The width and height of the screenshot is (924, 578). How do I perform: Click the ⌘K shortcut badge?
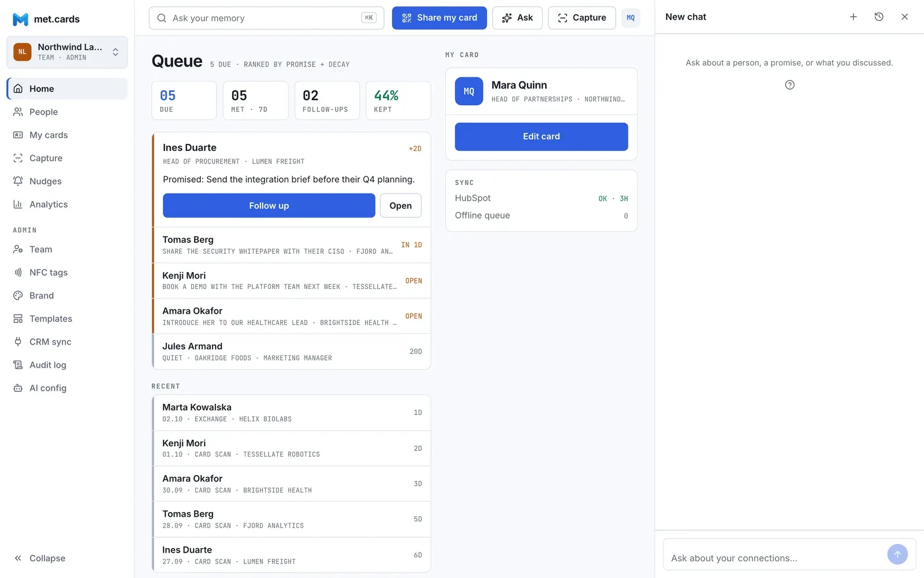tap(368, 18)
